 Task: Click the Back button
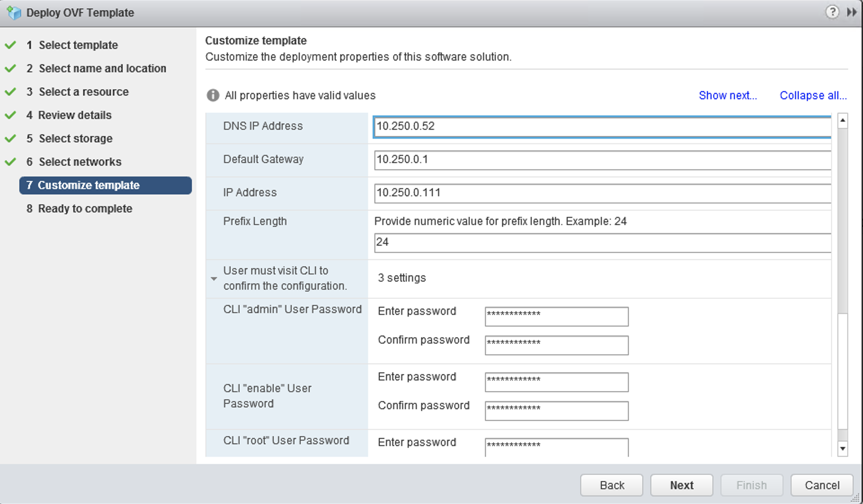click(611, 485)
